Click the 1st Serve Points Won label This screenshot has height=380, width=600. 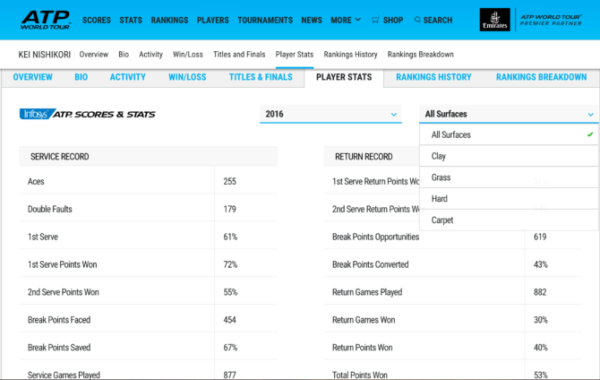coord(62,264)
